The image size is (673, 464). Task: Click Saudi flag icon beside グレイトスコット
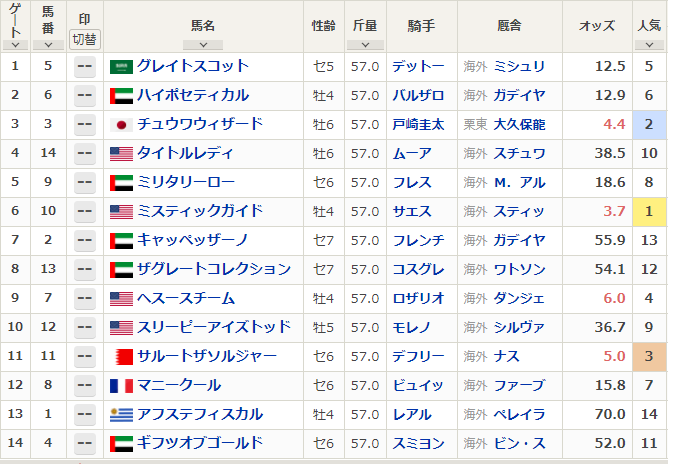tap(121, 67)
